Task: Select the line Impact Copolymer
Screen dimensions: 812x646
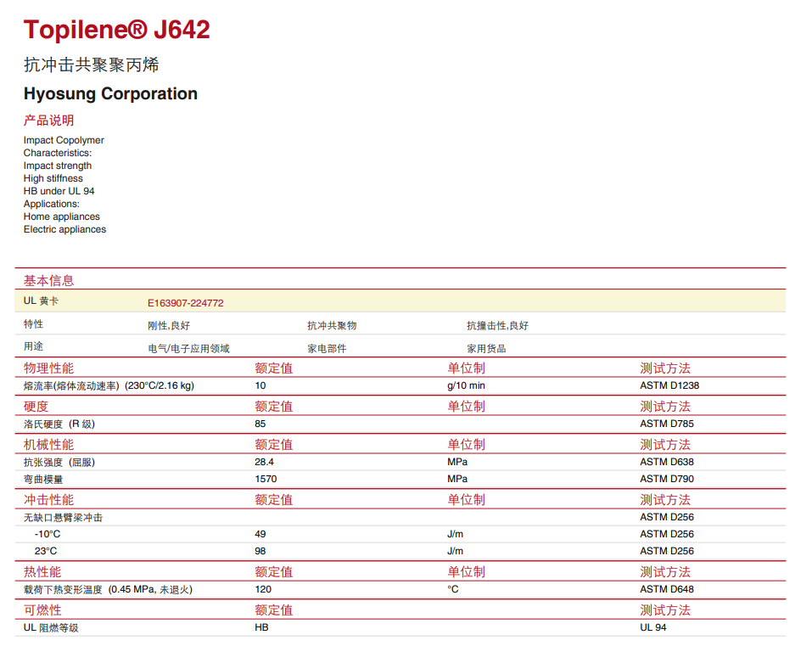Action: [x=64, y=140]
